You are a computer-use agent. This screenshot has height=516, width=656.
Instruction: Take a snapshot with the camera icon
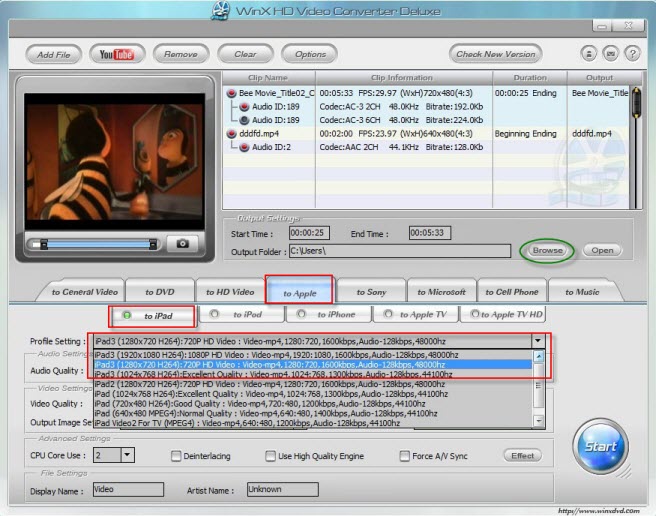[x=182, y=244]
